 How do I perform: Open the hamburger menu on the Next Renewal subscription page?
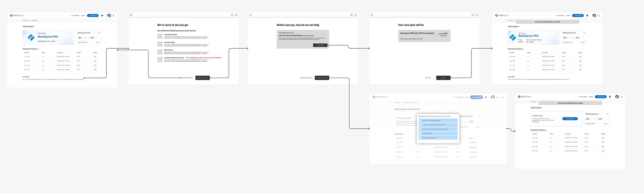coord(114,15)
